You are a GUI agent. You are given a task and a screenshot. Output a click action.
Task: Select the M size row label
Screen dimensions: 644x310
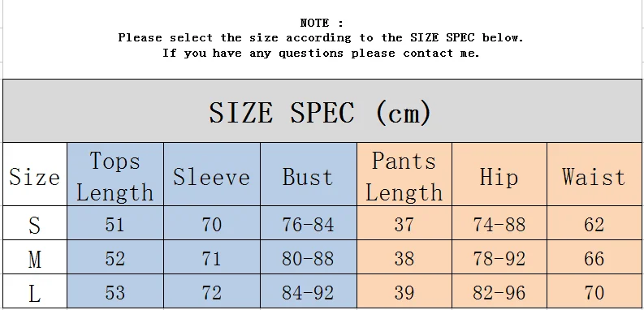tap(35, 257)
